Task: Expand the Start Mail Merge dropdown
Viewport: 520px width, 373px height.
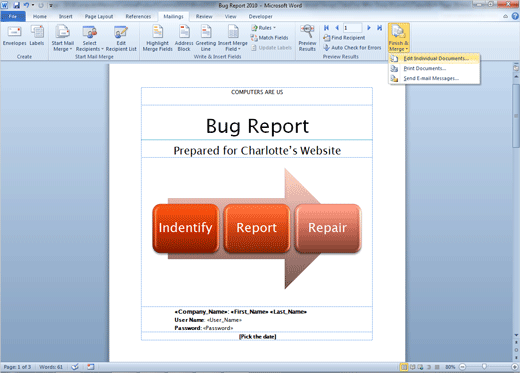Action: (x=63, y=38)
